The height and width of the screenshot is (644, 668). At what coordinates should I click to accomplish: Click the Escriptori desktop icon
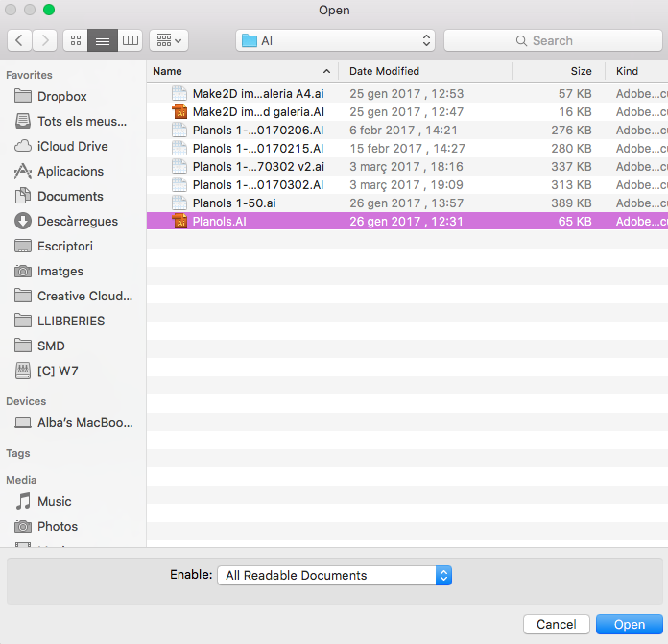23,246
